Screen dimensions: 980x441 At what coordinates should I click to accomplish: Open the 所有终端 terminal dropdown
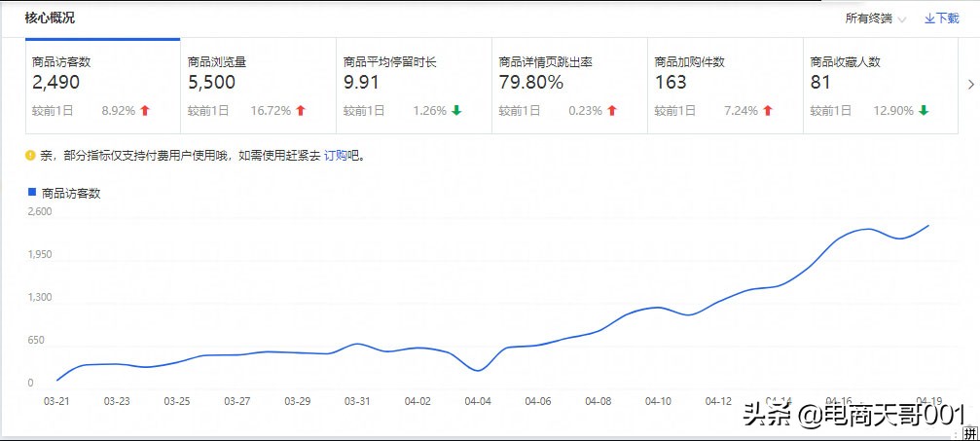tap(876, 18)
